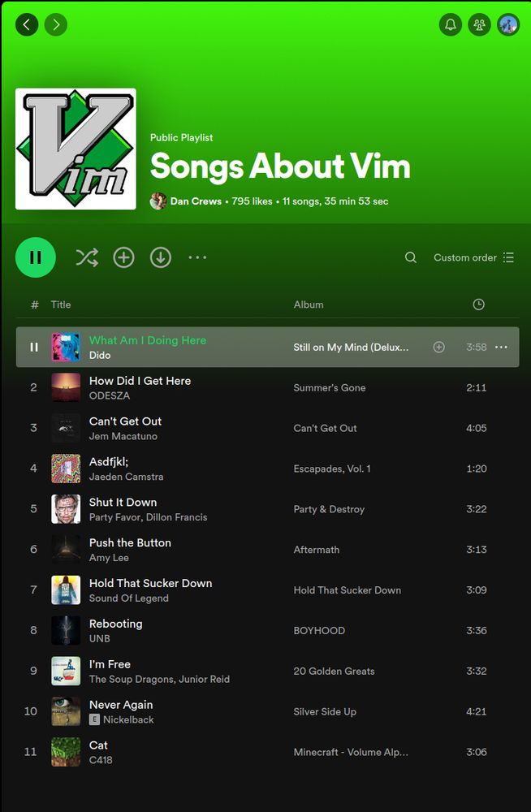This screenshot has width=531, height=812.
Task: Open C418 artist link
Action: (x=101, y=760)
